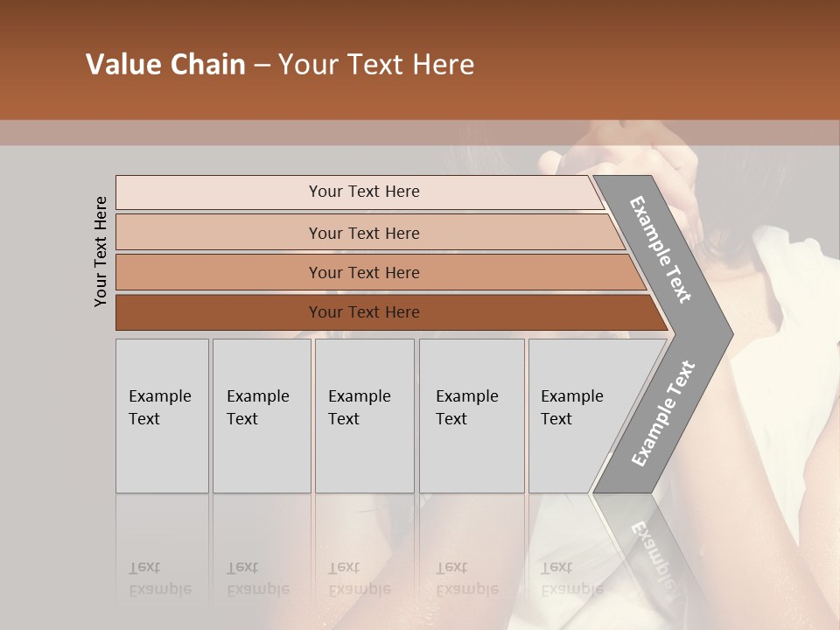Click the darkest brown 'Your Text Here' bar

pos(363,312)
